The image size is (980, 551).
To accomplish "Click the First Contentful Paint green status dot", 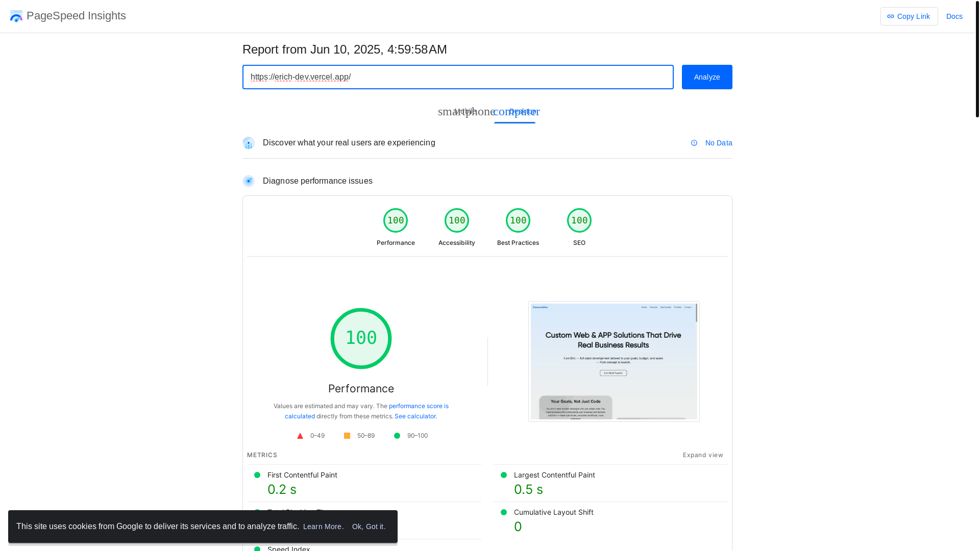I will [x=257, y=475].
